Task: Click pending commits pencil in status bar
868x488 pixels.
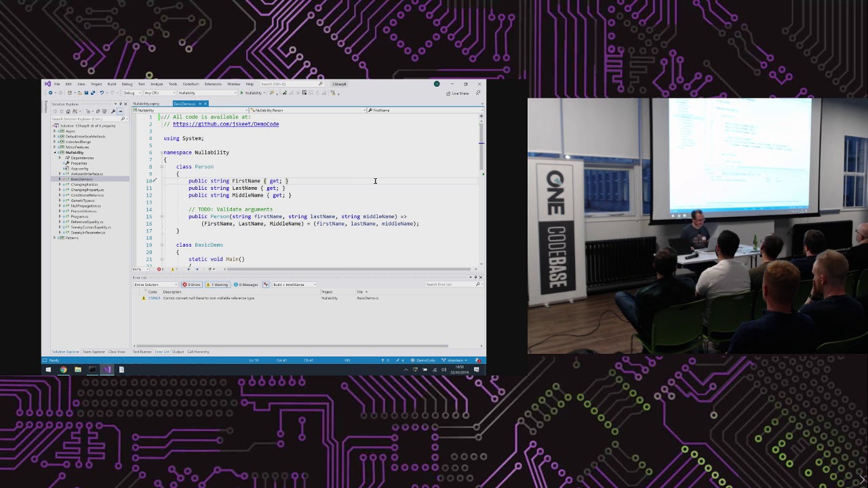Action: coord(400,360)
